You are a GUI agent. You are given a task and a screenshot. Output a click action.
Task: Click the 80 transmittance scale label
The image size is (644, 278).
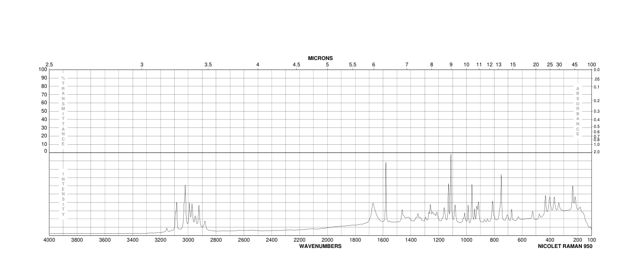(x=44, y=86)
